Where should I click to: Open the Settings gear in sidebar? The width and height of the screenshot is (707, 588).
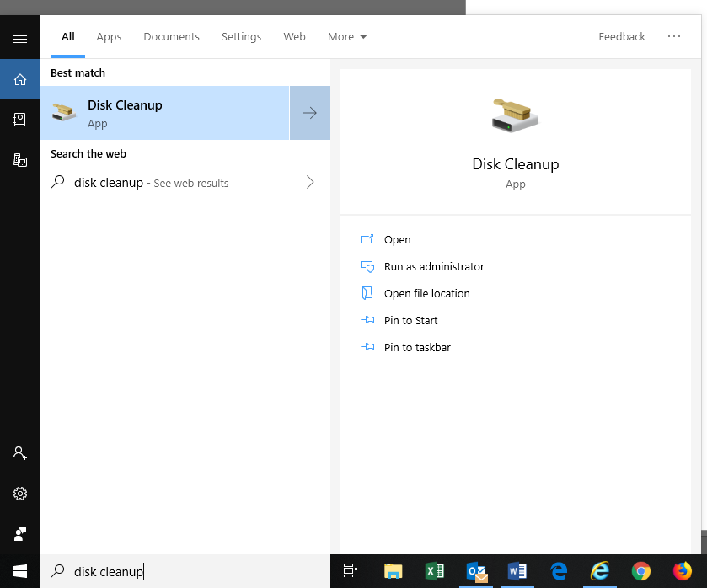click(x=20, y=494)
